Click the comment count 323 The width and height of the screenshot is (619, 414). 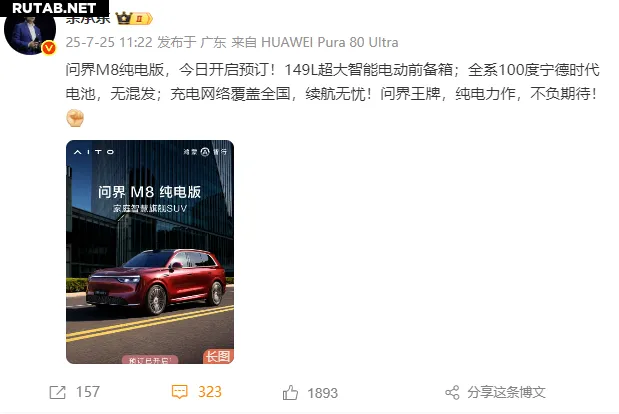(210, 392)
